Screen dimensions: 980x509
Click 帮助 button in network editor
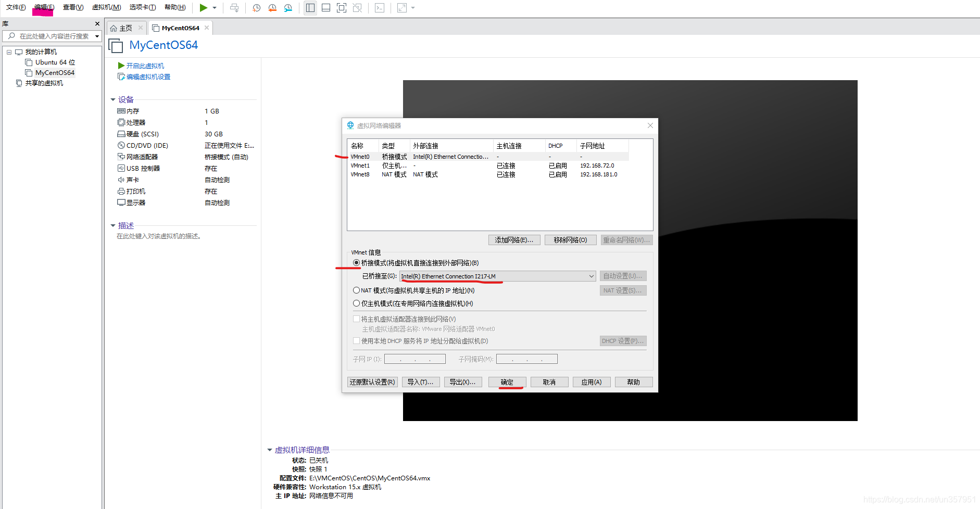(x=634, y=382)
